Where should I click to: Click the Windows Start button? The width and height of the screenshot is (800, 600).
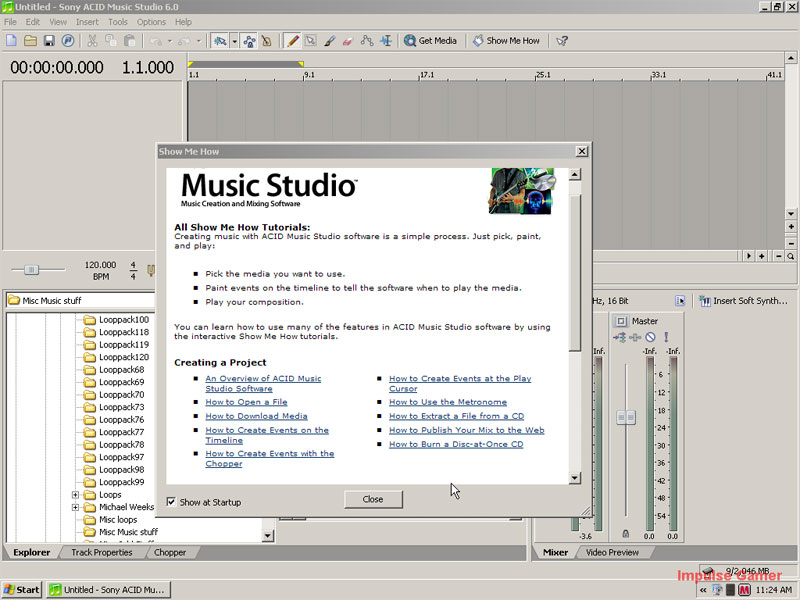pyautogui.click(x=21, y=590)
